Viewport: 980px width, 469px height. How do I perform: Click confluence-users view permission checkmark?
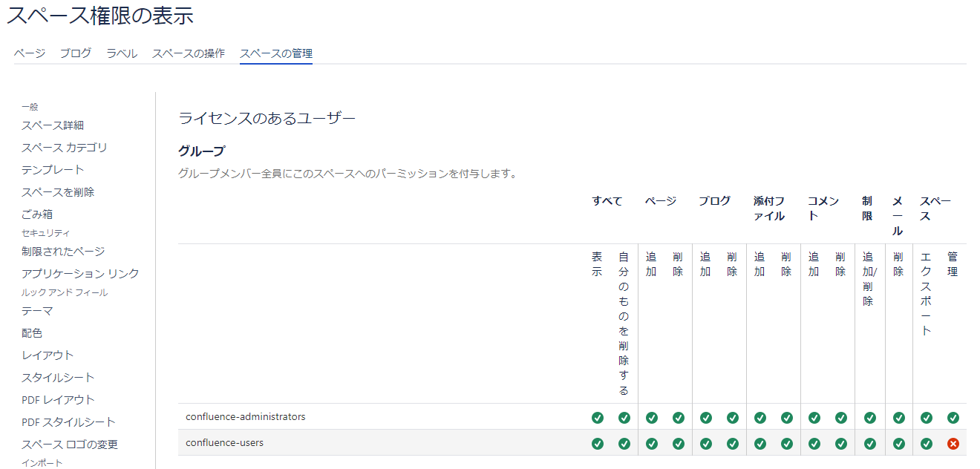pos(598,444)
